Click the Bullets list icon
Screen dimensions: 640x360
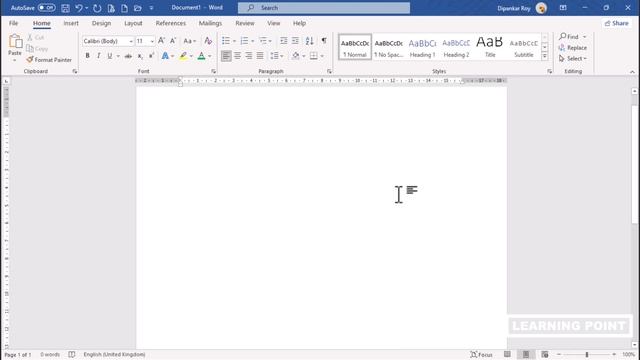pos(226,41)
